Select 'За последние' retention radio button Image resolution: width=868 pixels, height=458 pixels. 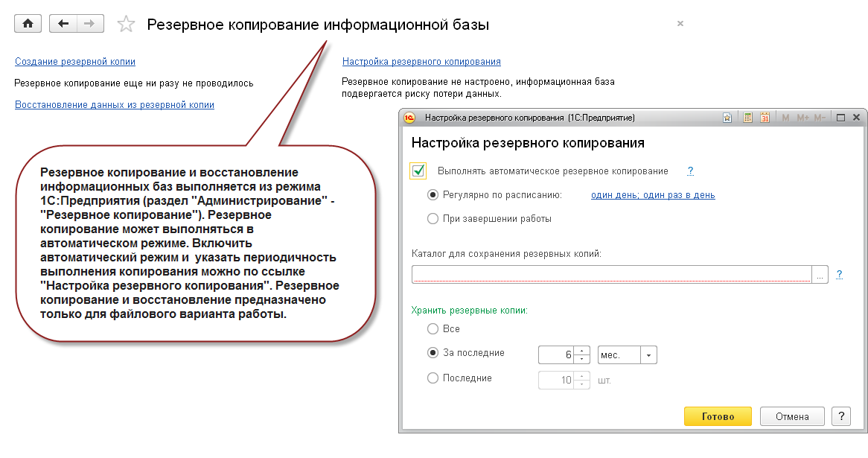(x=433, y=353)
